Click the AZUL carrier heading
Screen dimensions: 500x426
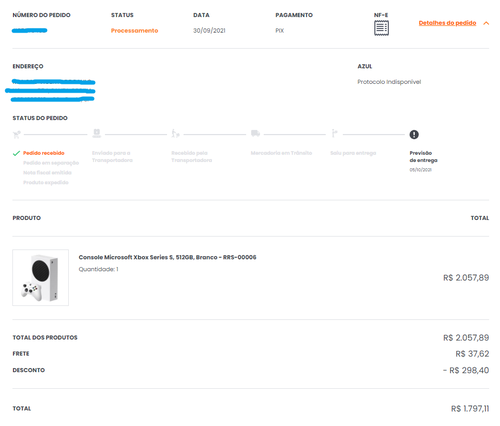tap(365, 66)
